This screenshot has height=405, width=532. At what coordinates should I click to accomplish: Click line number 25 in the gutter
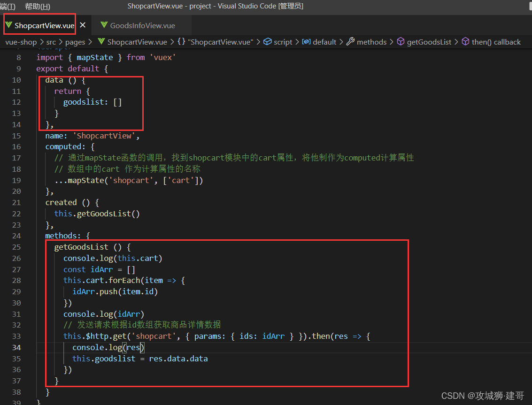point(16,247)
